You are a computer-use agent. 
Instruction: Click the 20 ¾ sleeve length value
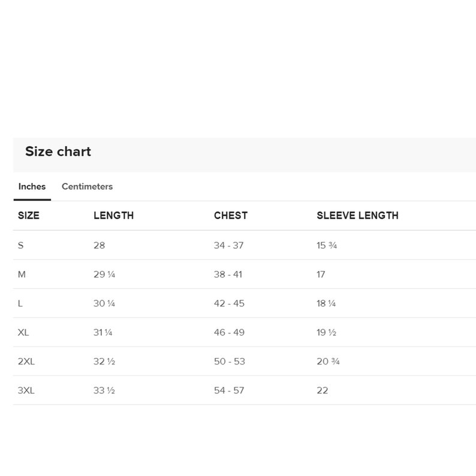pos(328,361)
